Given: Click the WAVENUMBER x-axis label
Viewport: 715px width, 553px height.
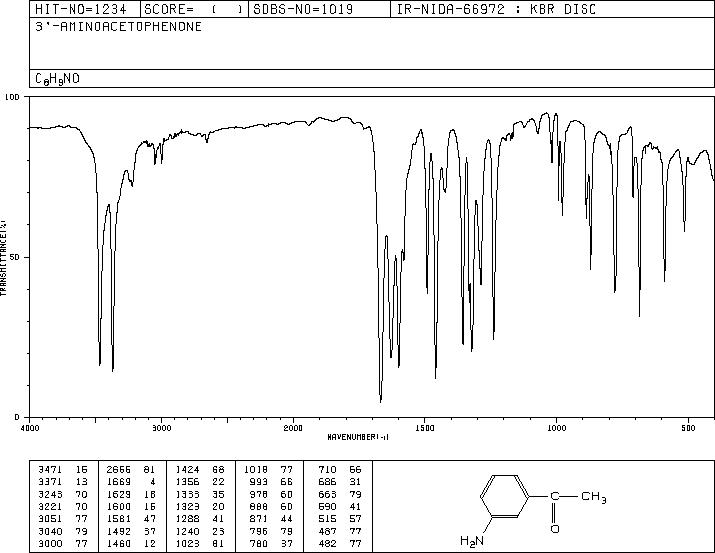Looking at the screenshot, I should [x=358, y=437].
